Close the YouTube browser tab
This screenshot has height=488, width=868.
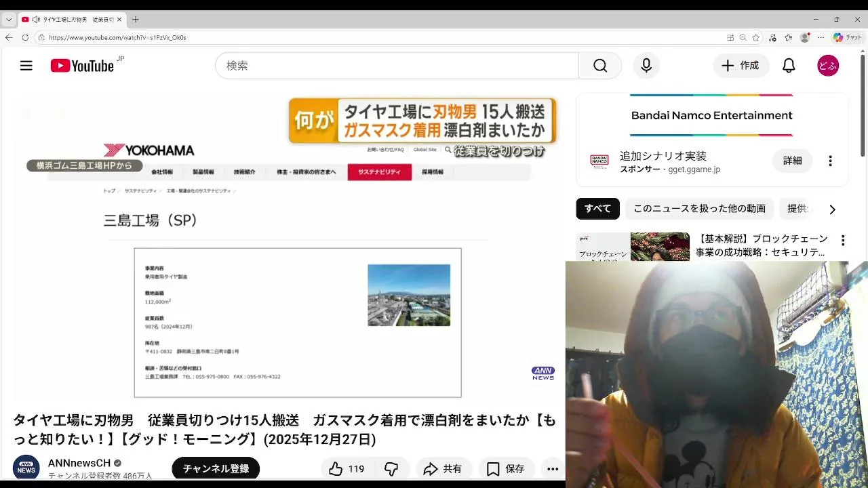(119, 20)
